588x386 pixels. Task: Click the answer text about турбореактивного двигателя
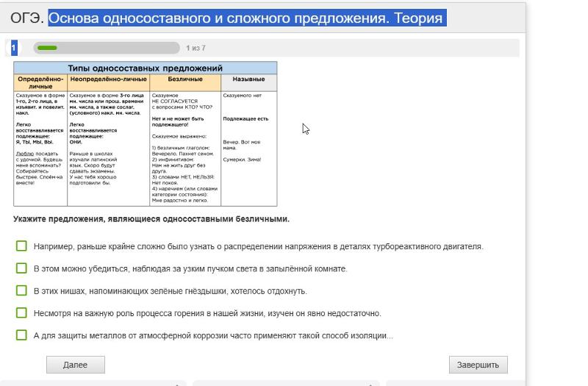pyautogui.click(x=259, y=246)
